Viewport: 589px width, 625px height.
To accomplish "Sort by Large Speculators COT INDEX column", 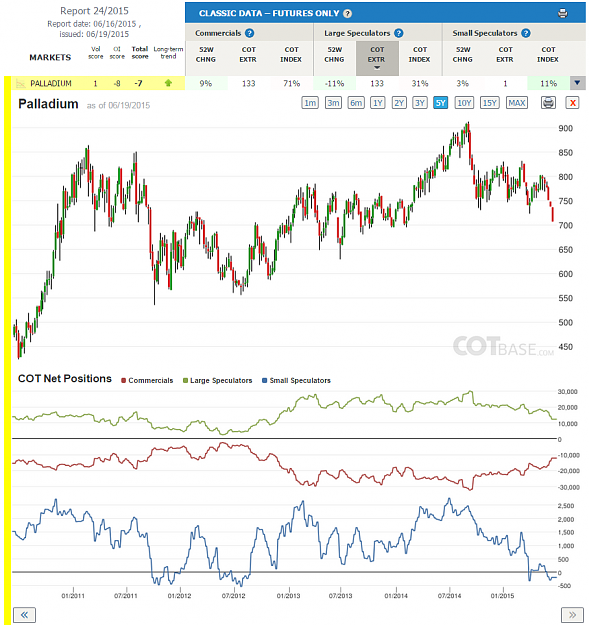I will [419, 55].
